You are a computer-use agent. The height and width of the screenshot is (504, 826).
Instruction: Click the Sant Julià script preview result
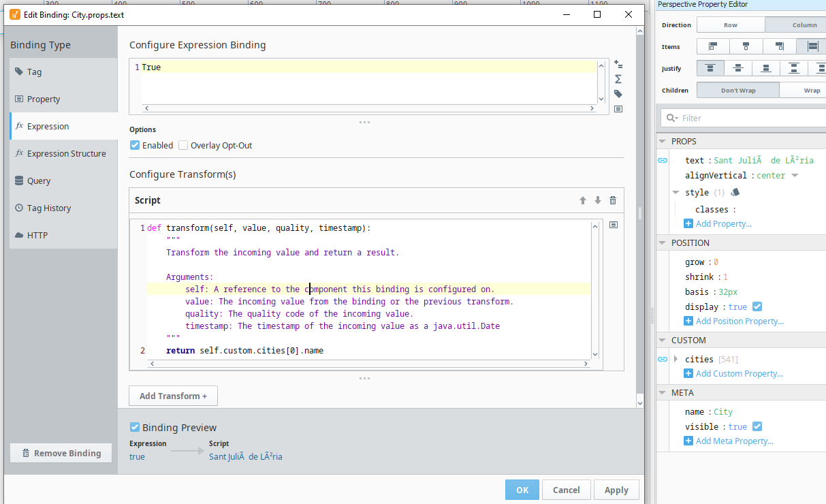(245, 456)
